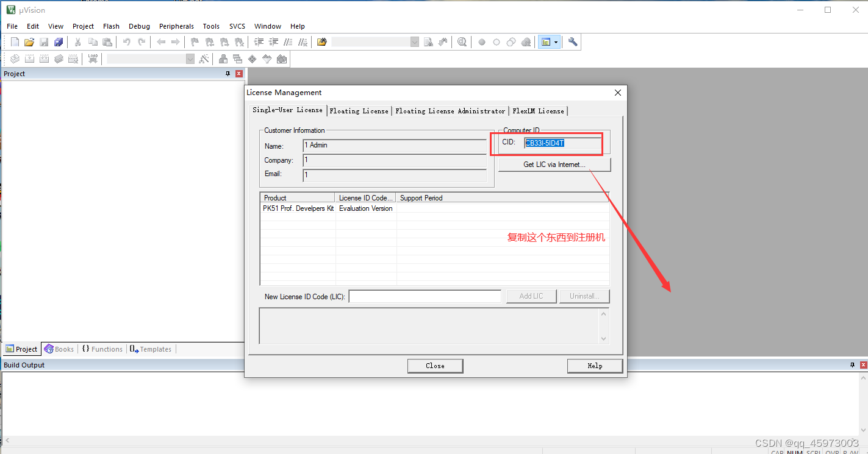Click the Translate file icon
The width and height of the screenshot is (868, 454).
[x=15, y=59]
